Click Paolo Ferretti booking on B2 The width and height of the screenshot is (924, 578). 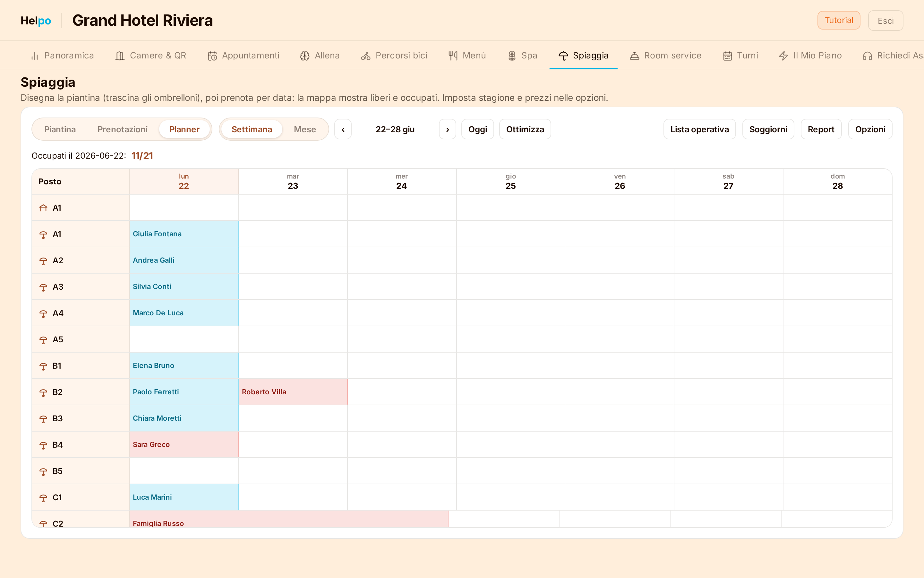(184, 392)
